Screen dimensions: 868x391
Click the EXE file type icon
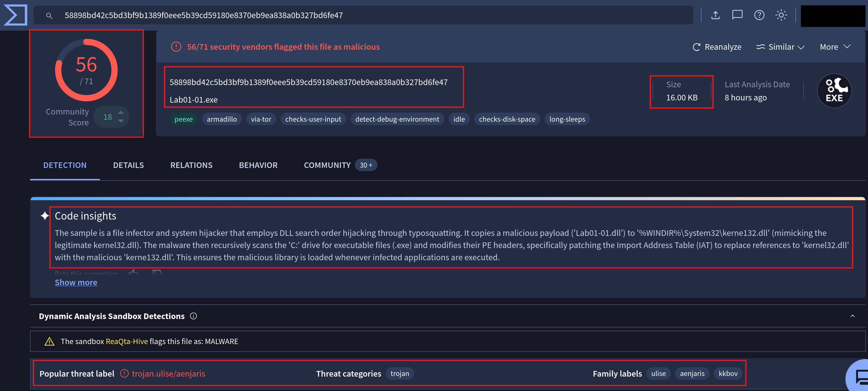(834, 91)
